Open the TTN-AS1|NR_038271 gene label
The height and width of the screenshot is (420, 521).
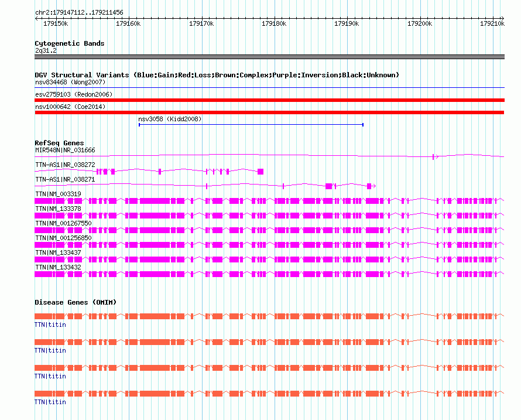(65, 180)
